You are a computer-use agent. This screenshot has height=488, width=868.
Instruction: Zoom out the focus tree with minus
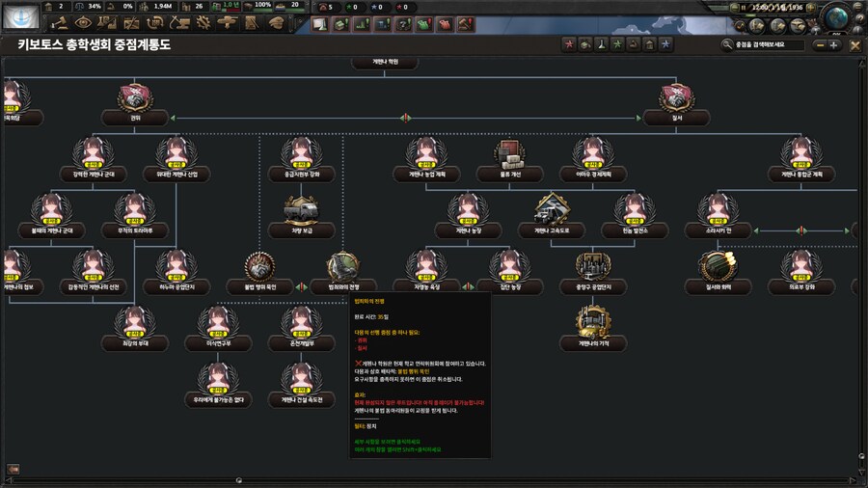tap(820, 44)
